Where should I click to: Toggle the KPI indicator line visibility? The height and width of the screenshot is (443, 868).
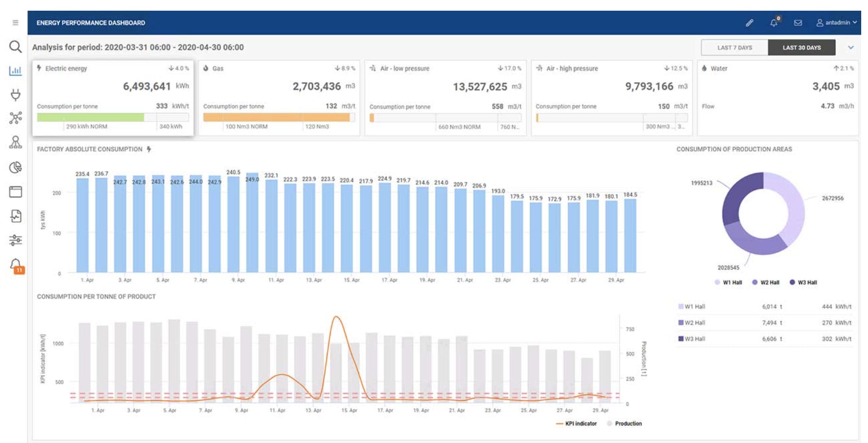(x=581, y=423)
